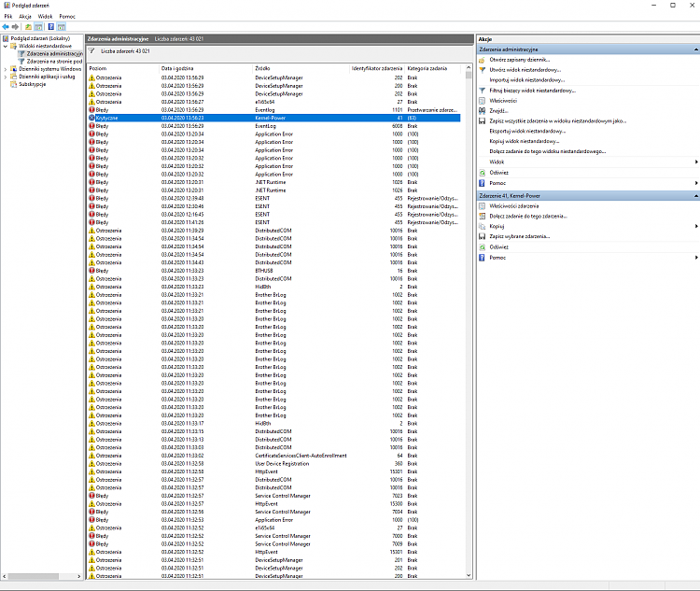Select the BTHUSB error event row
The height and width of the screenshot is (591, 700).
point(274,271)
